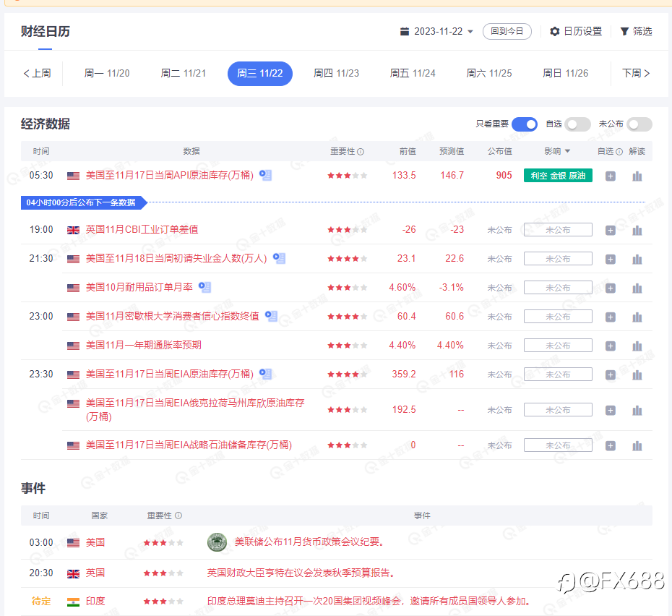Open chart analysis for EIA crude oil inventory
672x616 pixels.
tap(637, 375)
